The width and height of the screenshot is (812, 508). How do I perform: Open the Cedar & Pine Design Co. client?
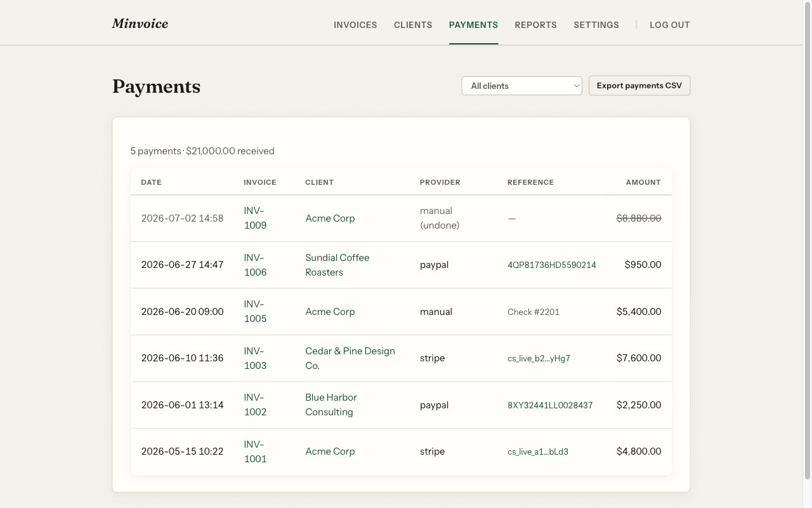click(350, 358)
